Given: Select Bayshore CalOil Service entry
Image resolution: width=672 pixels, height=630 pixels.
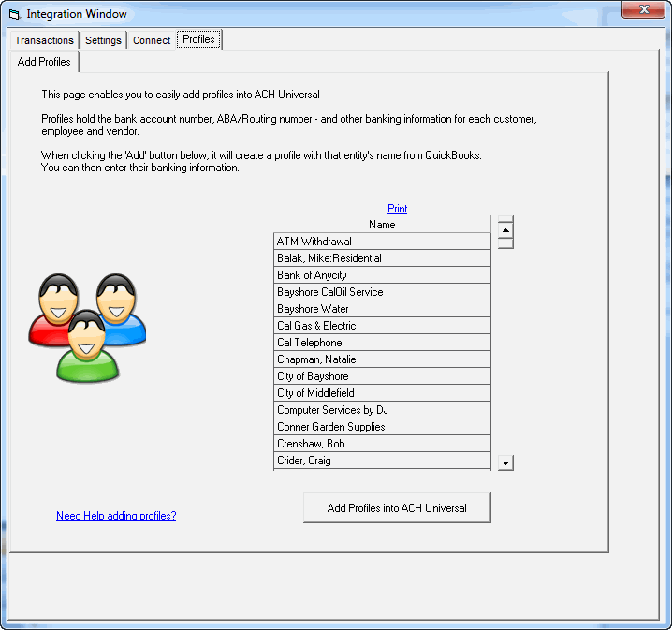Looking at the screenshot, I should click(x=382, y=292).
